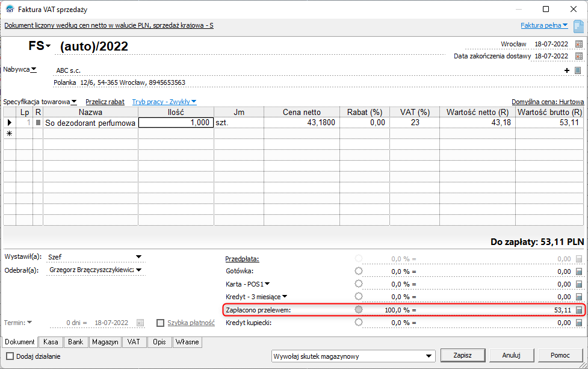The height and width of the screenshot is (369, 588).
Task: Open calculator for Zapłacono przelewem amount
Action: 578,310
